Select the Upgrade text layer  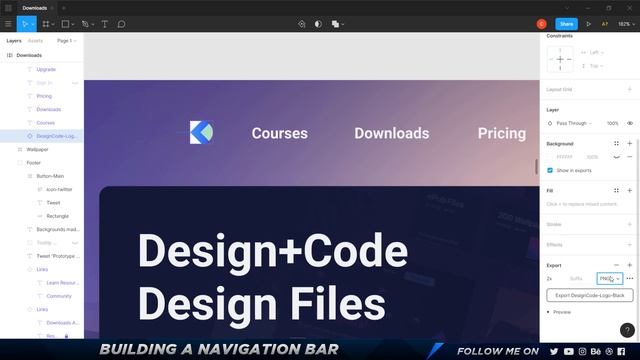pyautogui.click(x=46, y=69)
